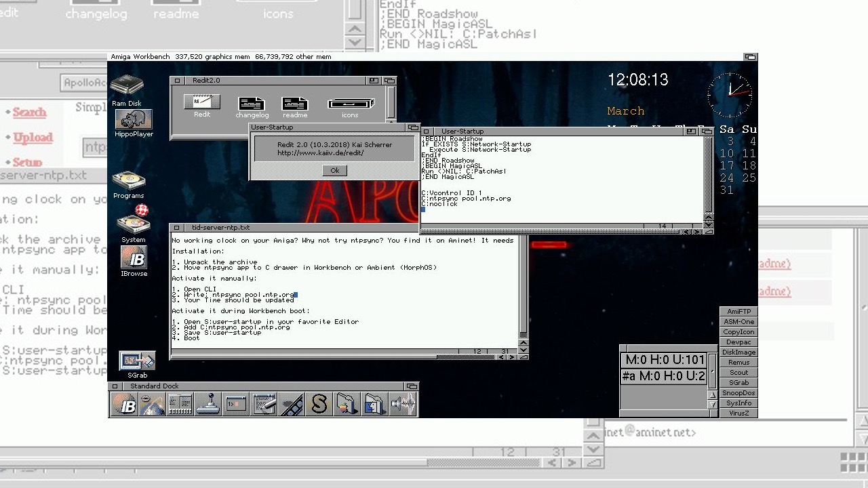Viewport: 868px width, 488px height.
Task: Click line C:ntpsync pool.ntp.org in User-Startup editor
Action: pyautogui.click(x=466, y=199)
